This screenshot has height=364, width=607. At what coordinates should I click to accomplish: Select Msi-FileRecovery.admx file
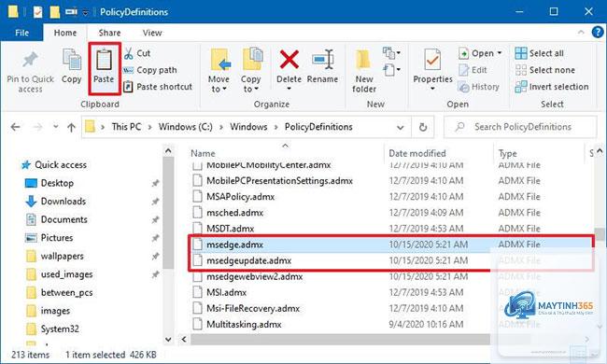[247, 308]
